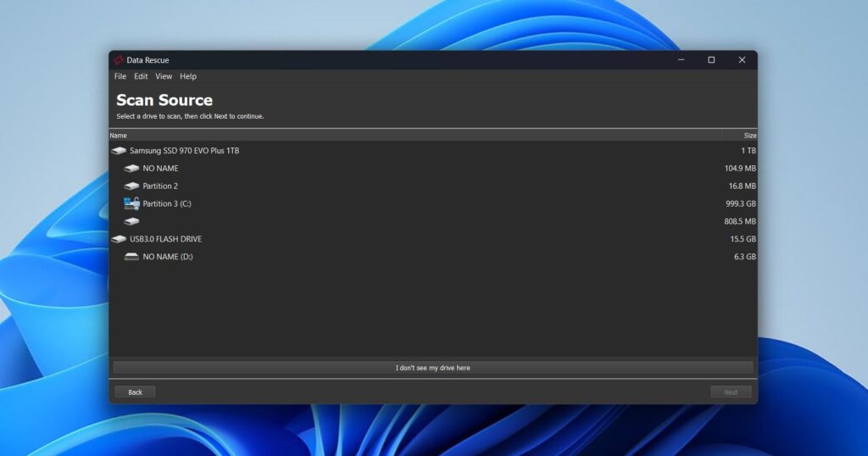Viewport: 868px width, 456px height.
Task: Select the USB3.0 FLASH DRIVE label
Action: (x=165, y=239)
